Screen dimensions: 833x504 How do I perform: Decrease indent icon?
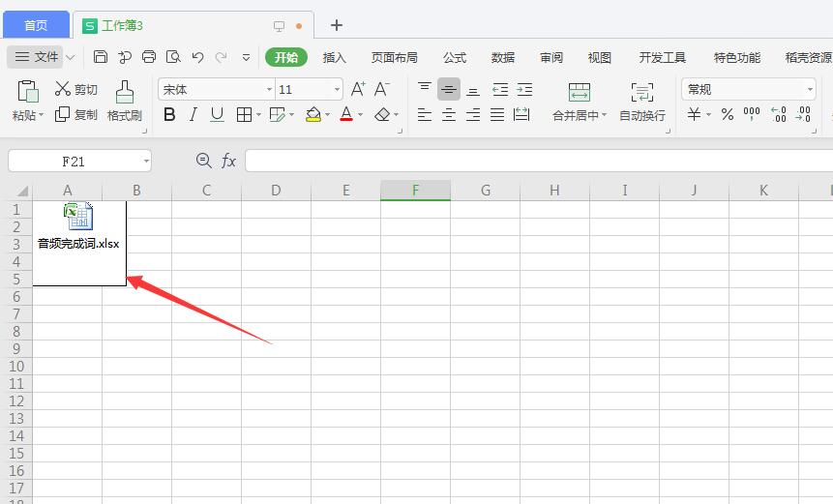(500, 89)
